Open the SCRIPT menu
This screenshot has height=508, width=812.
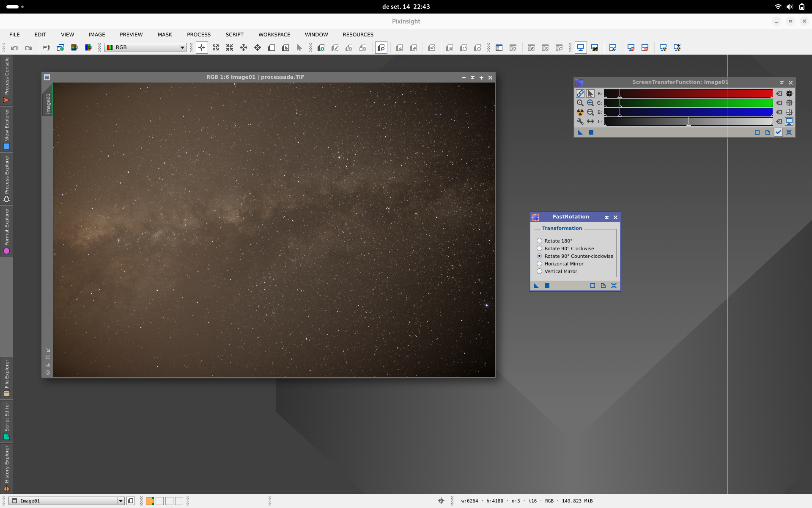pyautogui.click(x=234, y=35)
